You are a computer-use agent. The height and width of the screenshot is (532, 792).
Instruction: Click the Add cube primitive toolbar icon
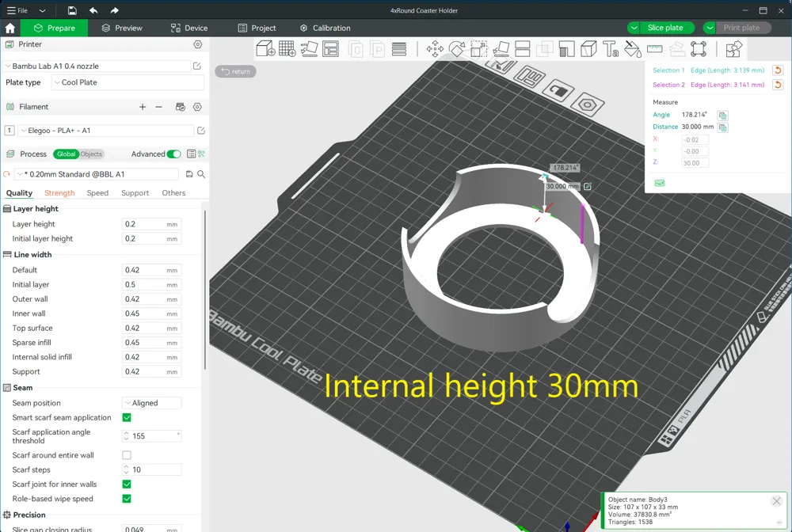tap(265, 49)
